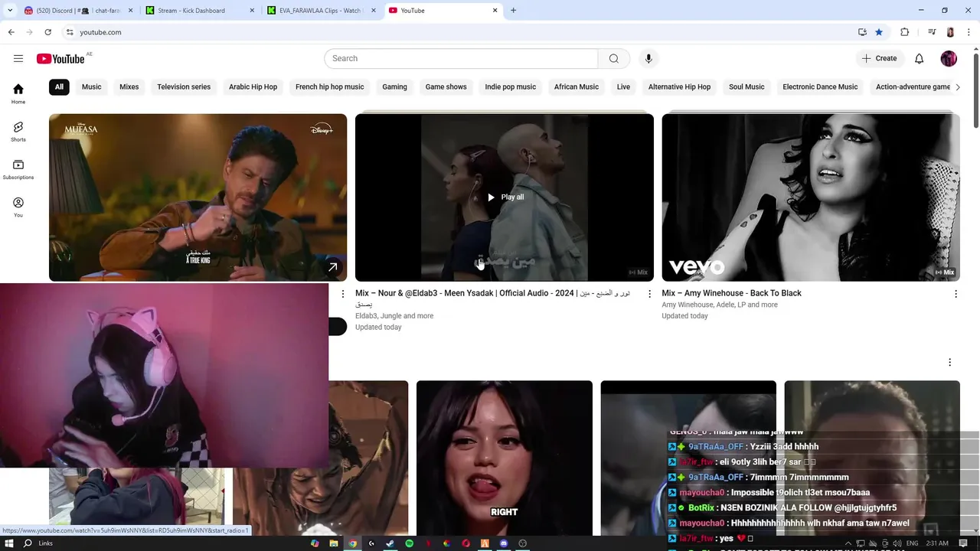Select the Live filter chip
Screen dimensions: 980x551
pyautogui.click(x=623, y=86)
